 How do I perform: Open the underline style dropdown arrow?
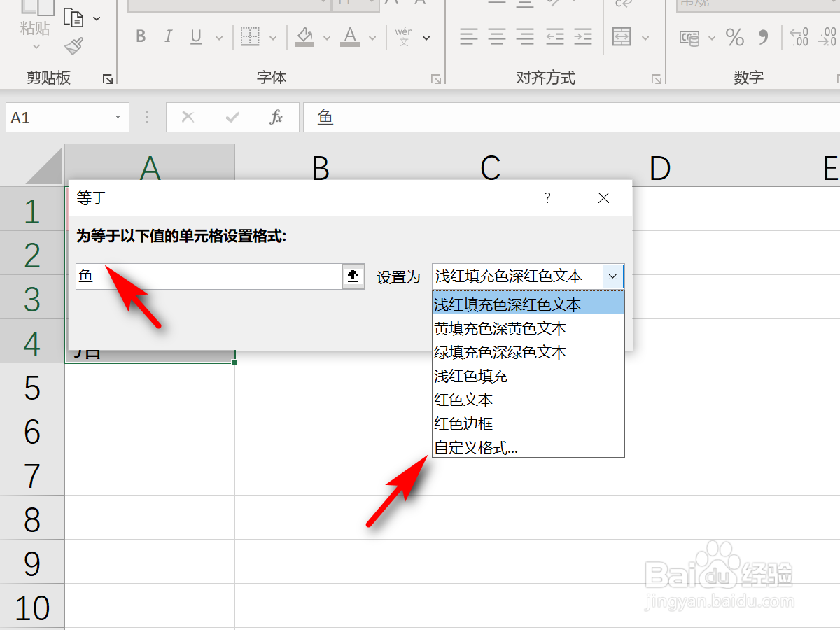219,38
